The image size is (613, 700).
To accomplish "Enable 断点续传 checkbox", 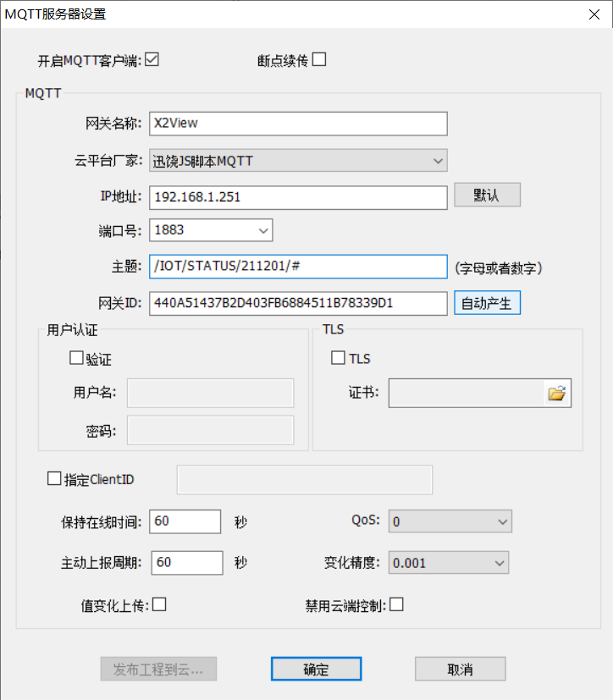I will click(319, 59).
